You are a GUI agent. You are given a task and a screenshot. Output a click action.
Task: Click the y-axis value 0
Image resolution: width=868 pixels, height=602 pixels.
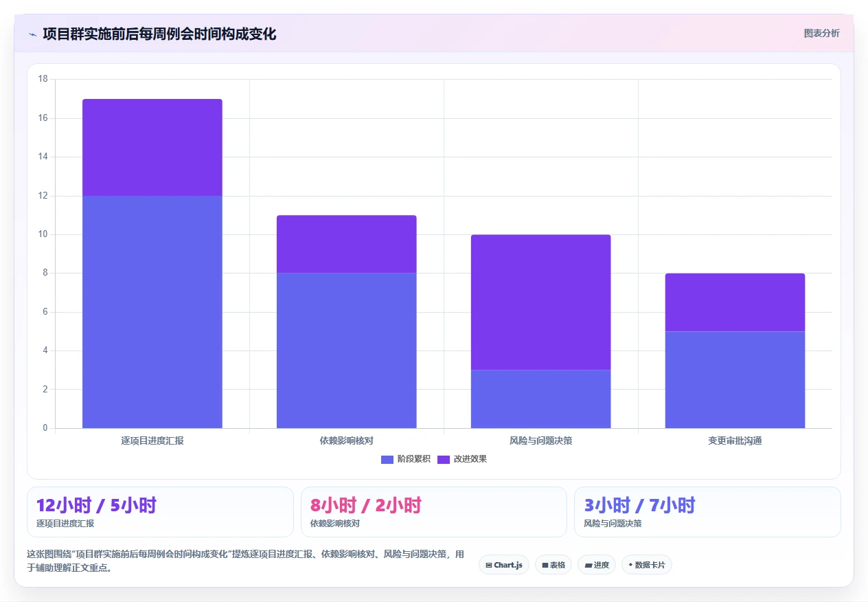coord(45,428)
